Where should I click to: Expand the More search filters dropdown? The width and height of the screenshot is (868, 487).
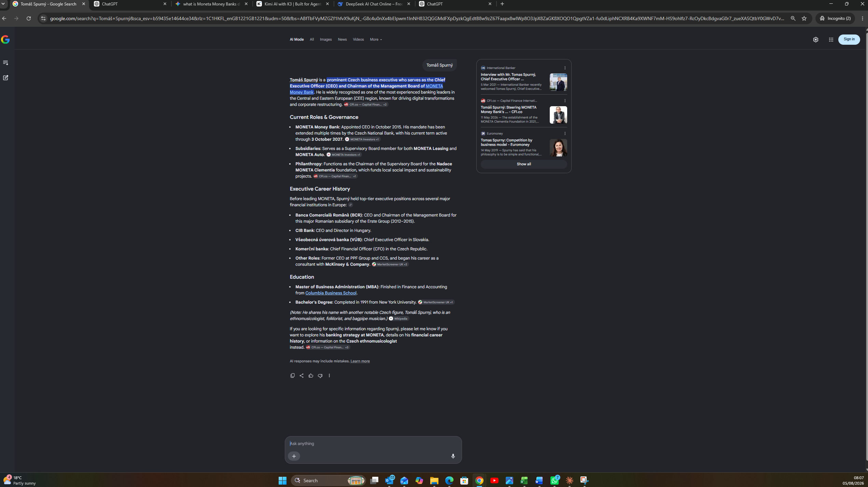coord(376,40)
